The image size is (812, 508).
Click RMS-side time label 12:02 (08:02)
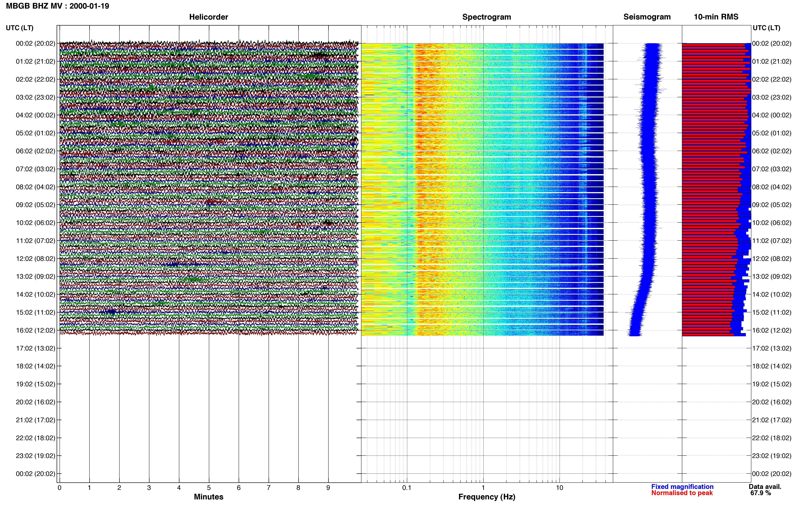(772, 259)
